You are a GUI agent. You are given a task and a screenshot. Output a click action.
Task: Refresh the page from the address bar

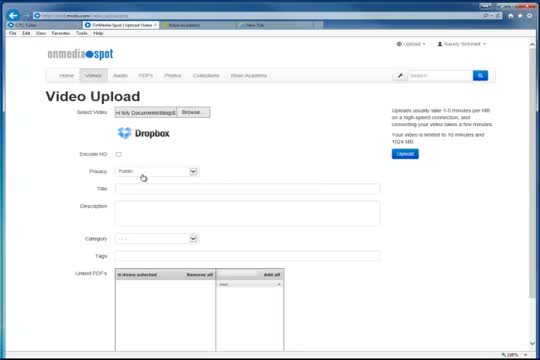[498, 16]
